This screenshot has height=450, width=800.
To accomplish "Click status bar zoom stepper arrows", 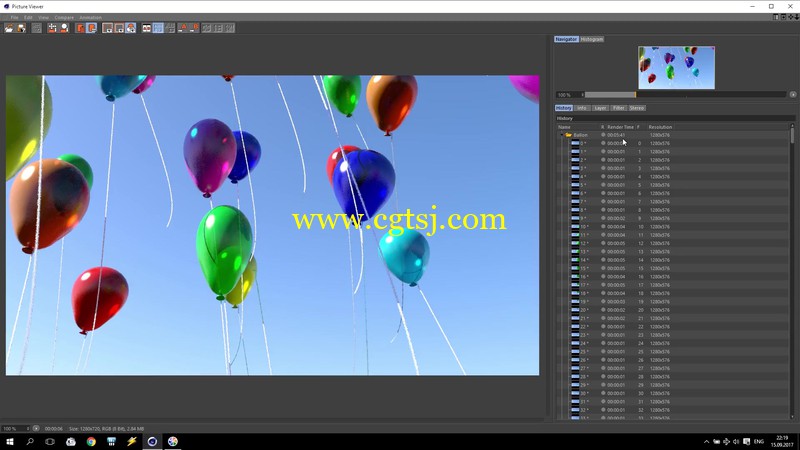I will 28,429.
